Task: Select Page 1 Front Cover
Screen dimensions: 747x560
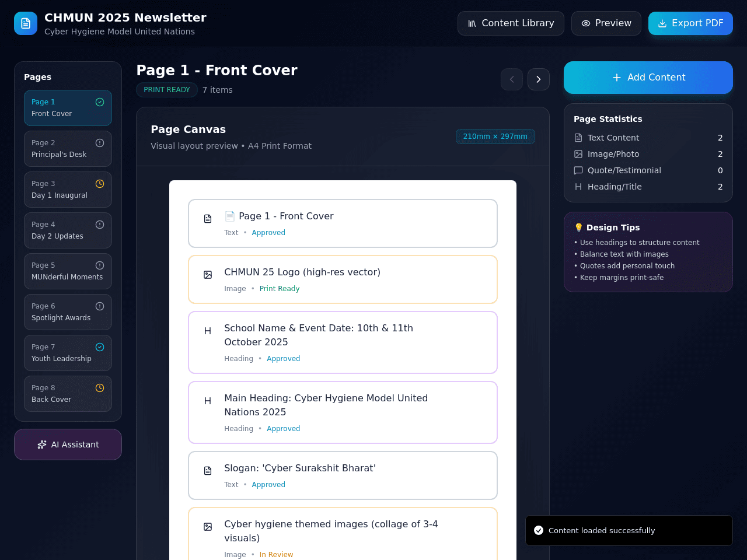Action: 68,108
